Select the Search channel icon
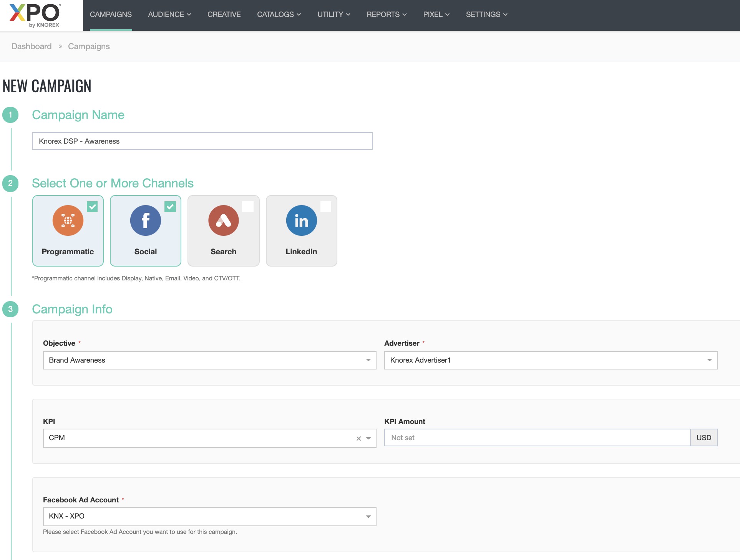Image resolution: width=740 pixels, height=560 pixels. coord(224,220)
